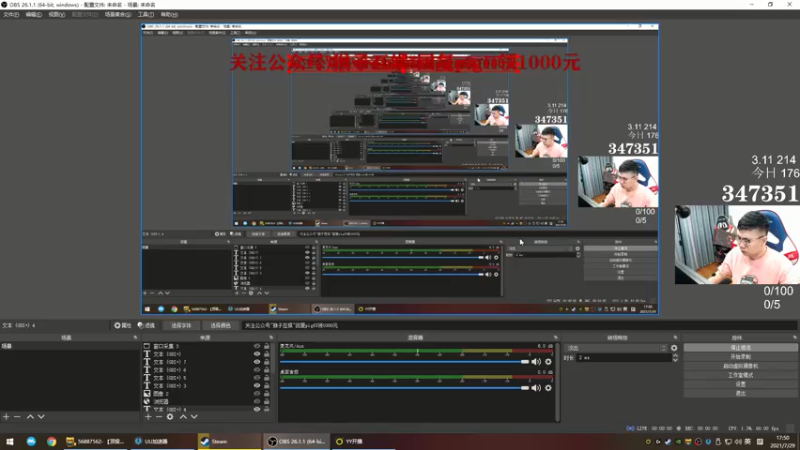Click 开始录制 to start recording
This screenshot has height=450, width=800.
click(x=740, y=357)
